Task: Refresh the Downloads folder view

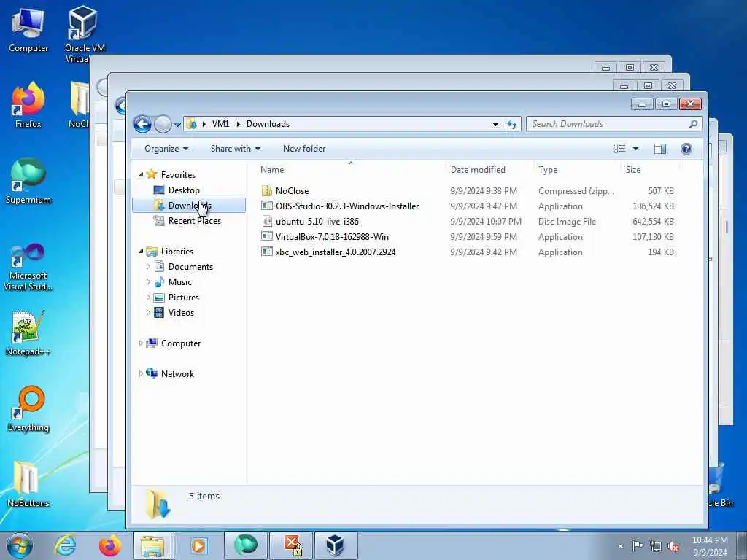Action: [x=512, y=124]
